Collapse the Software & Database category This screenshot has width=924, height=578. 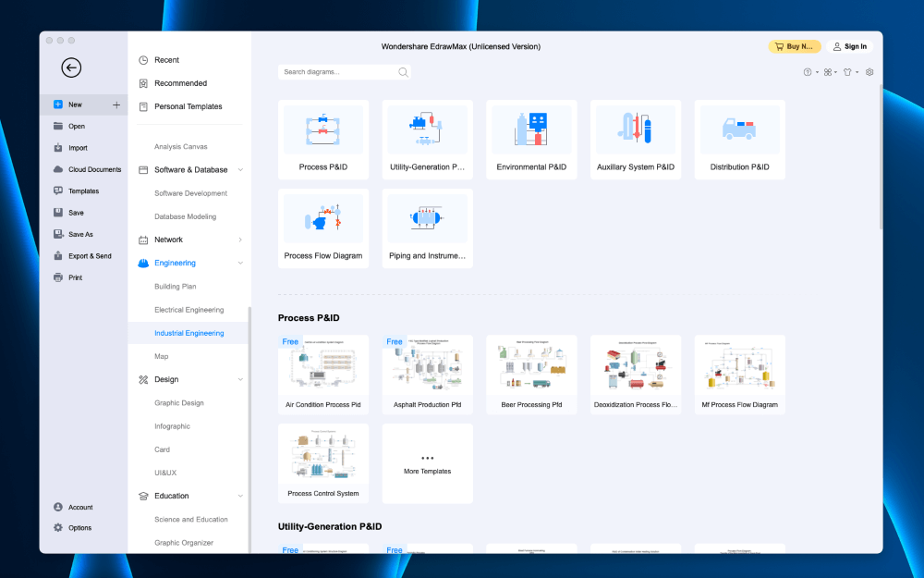(240, 170)
